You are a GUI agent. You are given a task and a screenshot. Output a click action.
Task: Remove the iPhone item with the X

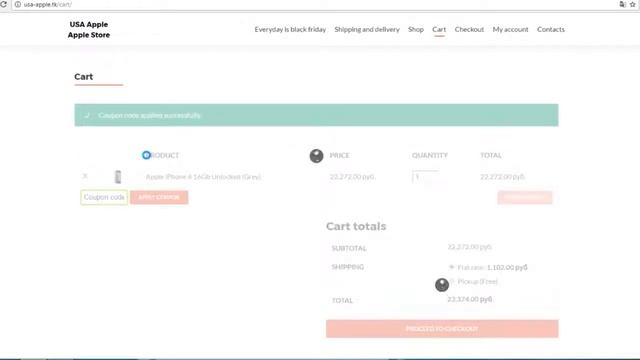[x=85, y=176]
